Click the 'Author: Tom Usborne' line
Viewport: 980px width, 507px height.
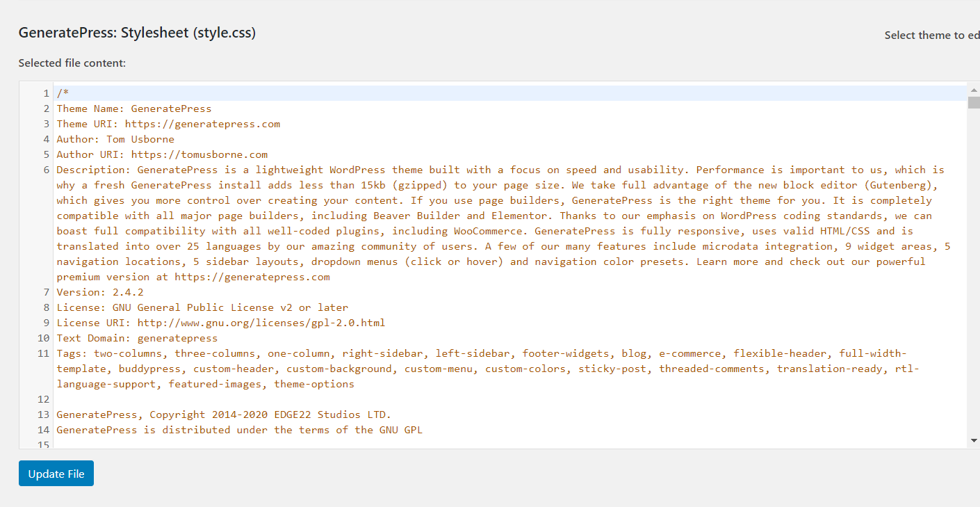click(115, 139)
